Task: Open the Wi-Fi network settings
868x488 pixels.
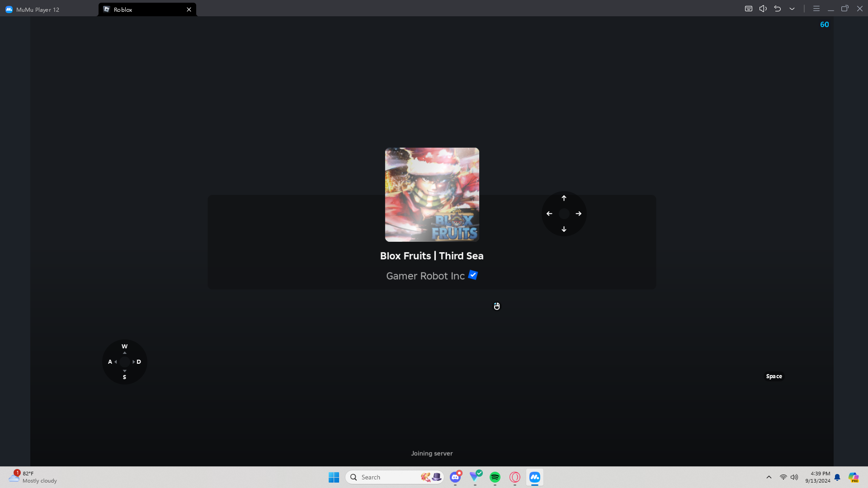Action: point(783,477)
